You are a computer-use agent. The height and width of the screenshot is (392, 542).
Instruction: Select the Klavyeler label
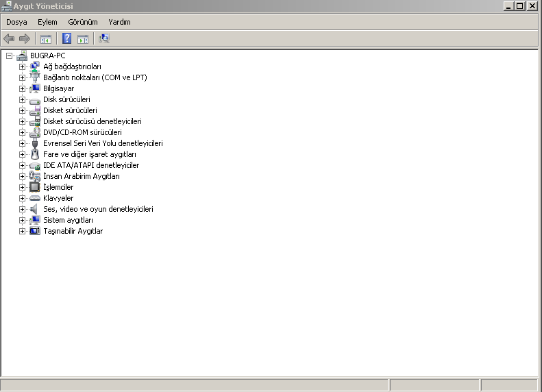tap(58, 199)
